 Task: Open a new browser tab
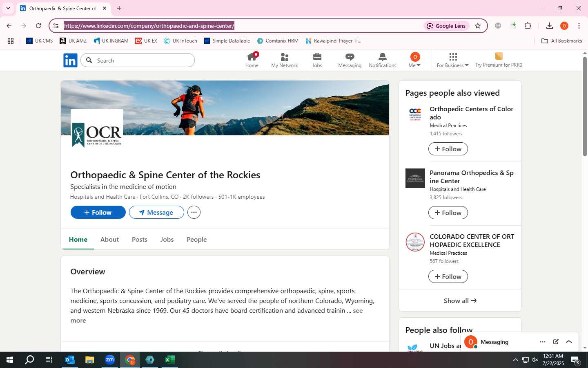(119, 8)
